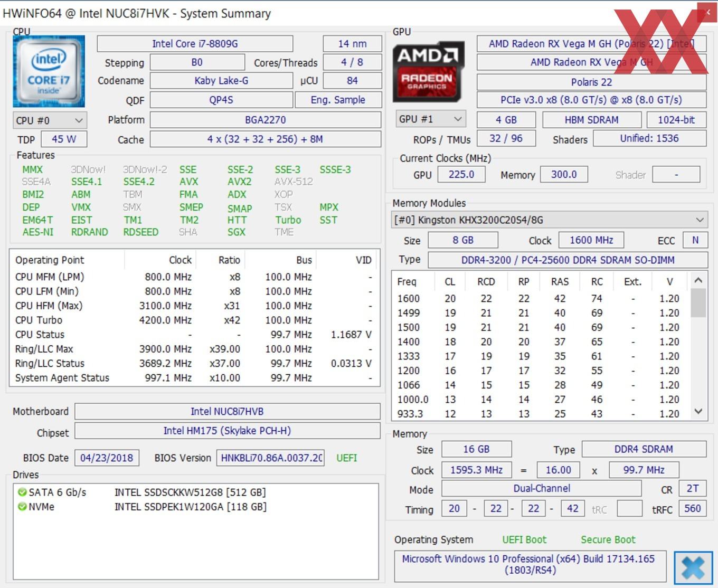The height and width of the screenshot is (588, 718).
Task: Click the memory timings scrollbar up arrow
Action: coord(698,280)
